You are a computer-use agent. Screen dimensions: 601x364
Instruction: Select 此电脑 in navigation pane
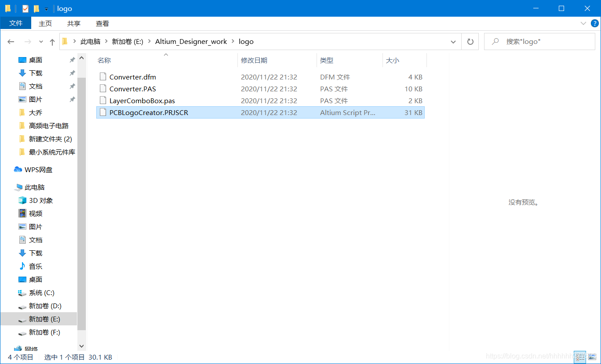(35, 187)
